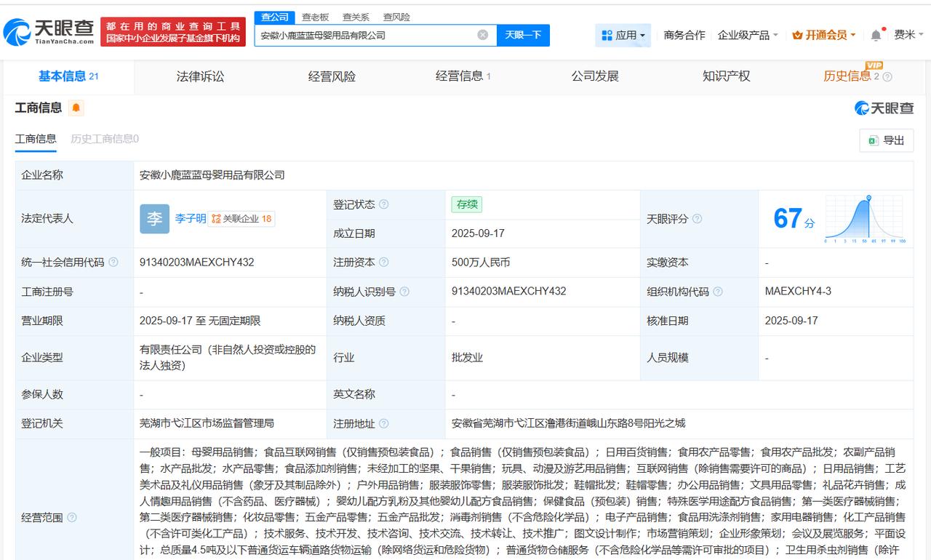Open the 经营信息 tab
The image size is (931, 560).
click(463, 76)
